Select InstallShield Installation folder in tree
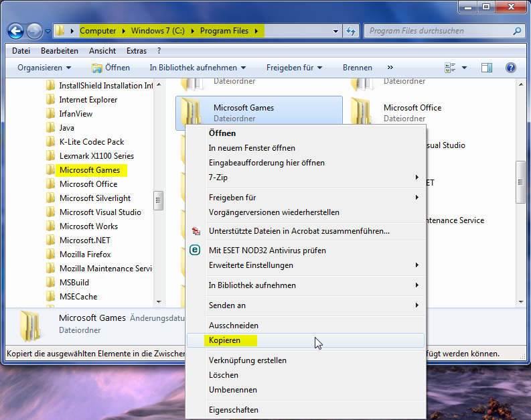 point(106,86)
